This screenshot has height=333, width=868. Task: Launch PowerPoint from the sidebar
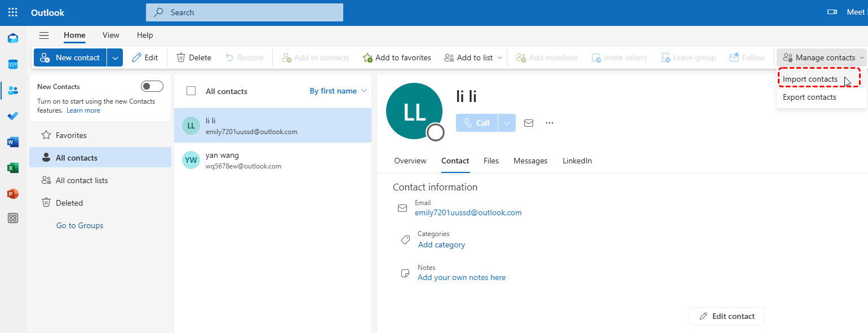click(13, 194)
